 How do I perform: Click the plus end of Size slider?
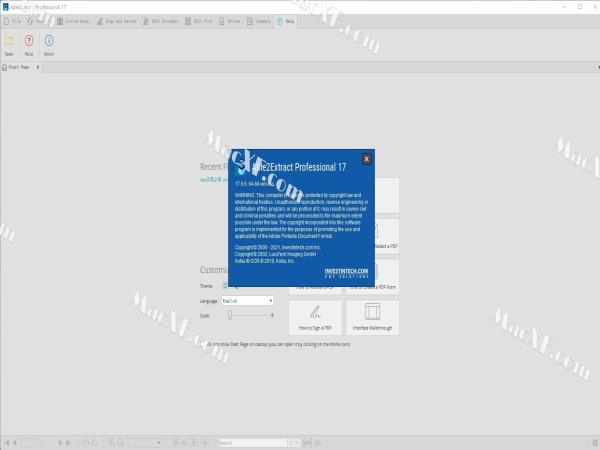pyautogui.click(x=272, y=315)
